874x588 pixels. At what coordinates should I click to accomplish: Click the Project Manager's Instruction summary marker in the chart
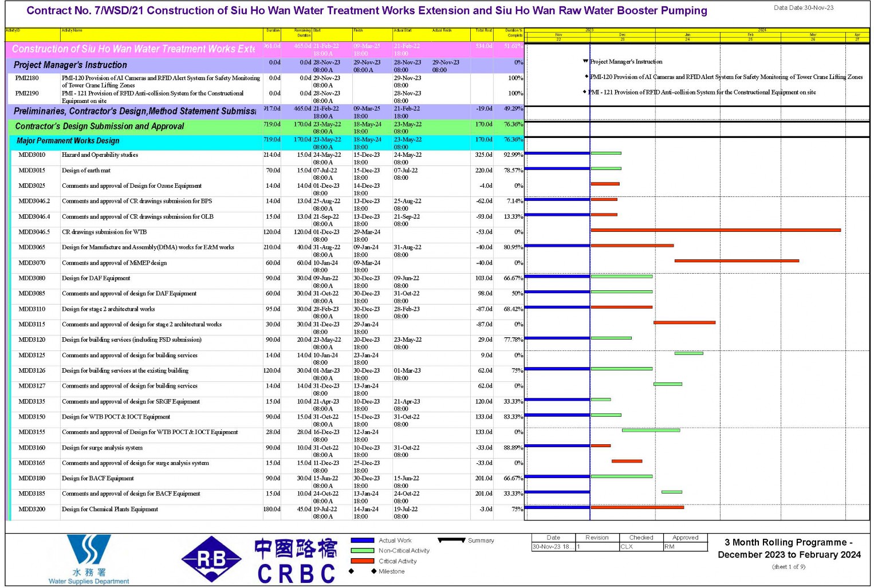tap(585, 61)
